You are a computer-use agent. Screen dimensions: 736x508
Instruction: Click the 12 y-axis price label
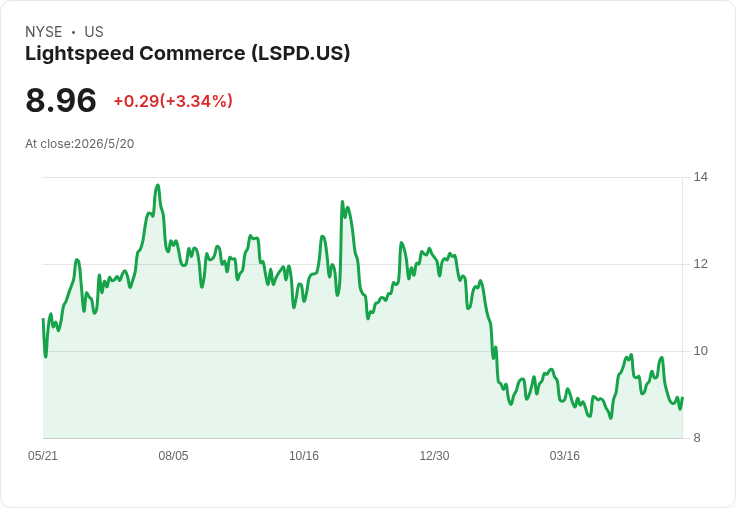pos(700,264)
